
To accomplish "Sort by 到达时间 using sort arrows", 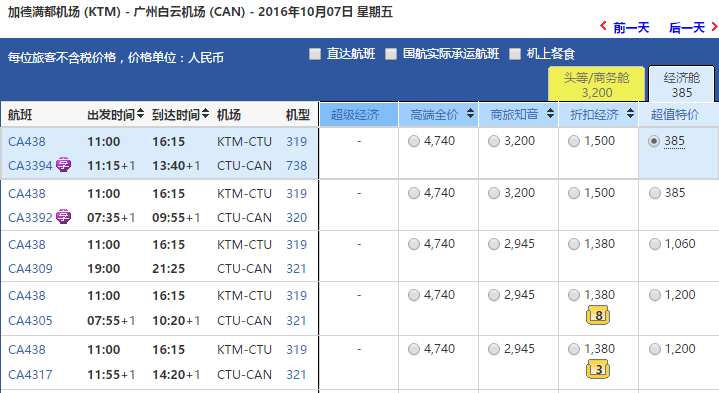I will [x=205, y=113].
